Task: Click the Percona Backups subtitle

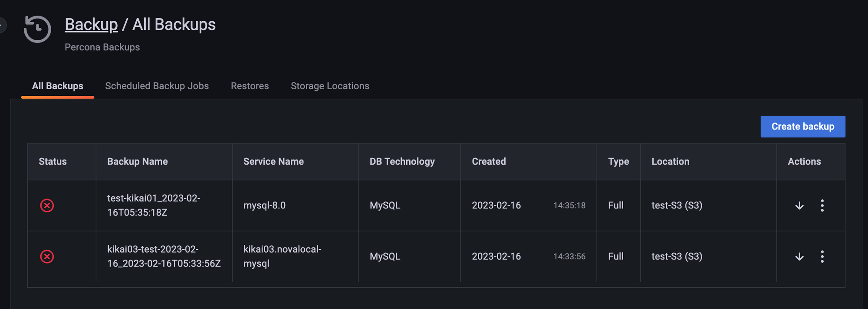Action: point(102,47)
